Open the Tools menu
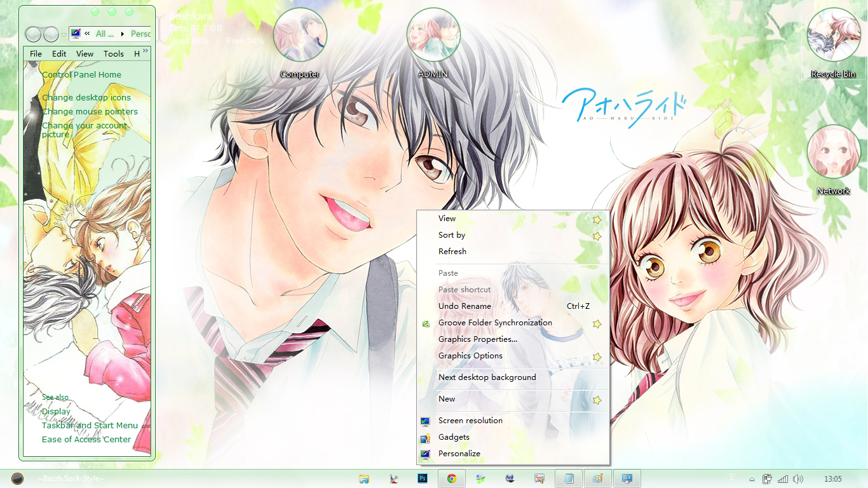 [x=114, y=54]
